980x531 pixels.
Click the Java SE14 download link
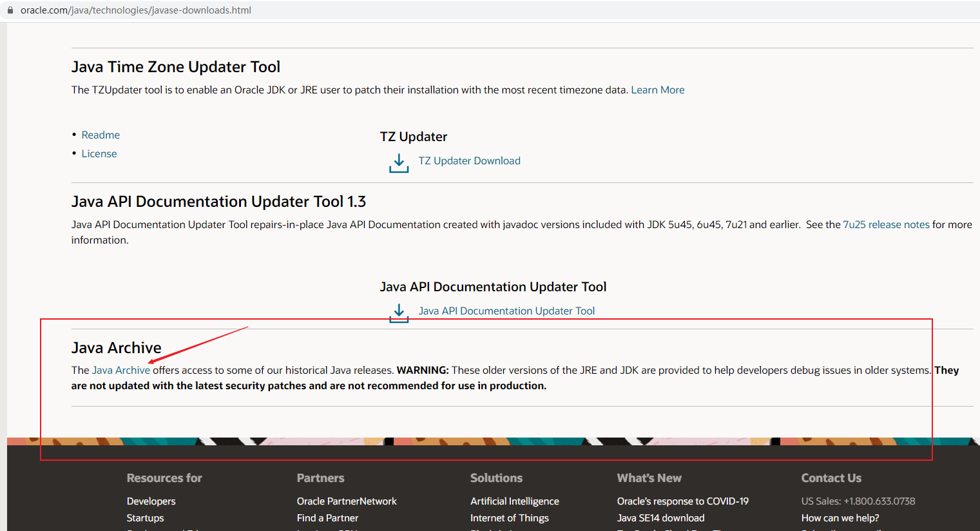click(x=660, y=518)
